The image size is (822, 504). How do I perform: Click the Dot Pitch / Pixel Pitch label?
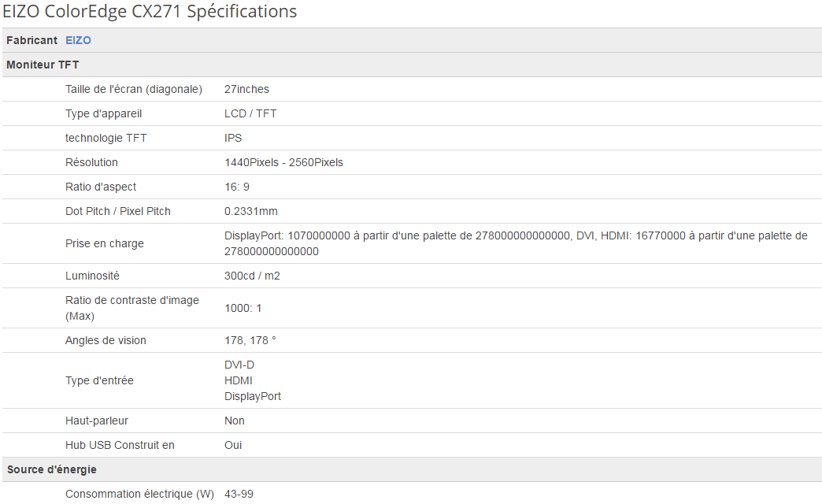point(120,211)
